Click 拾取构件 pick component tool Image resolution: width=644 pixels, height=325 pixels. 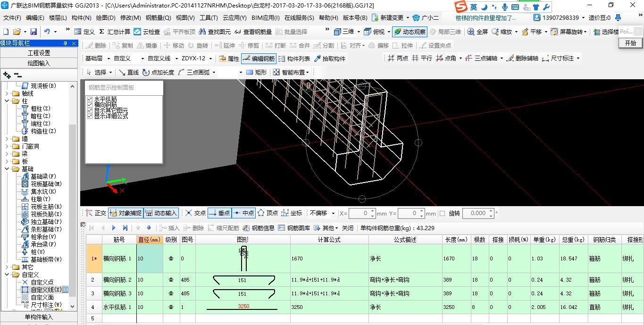[329, 58]
